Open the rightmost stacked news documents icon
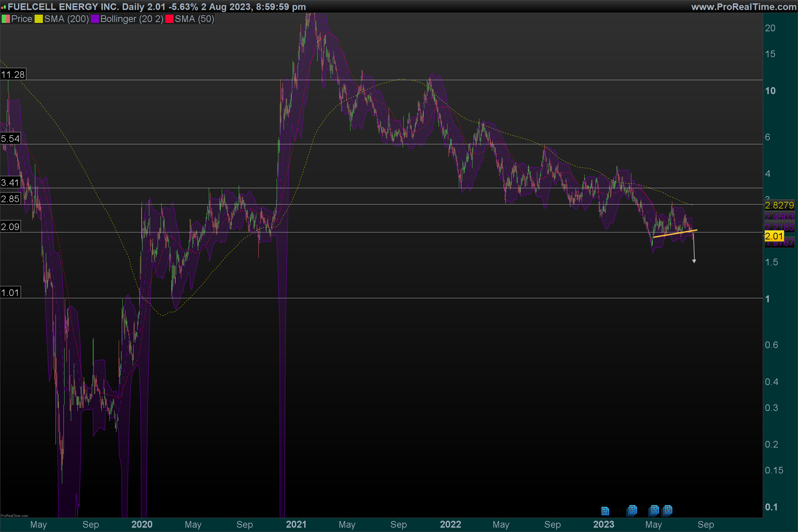This screenshot has height=532, width=798. 667,510
